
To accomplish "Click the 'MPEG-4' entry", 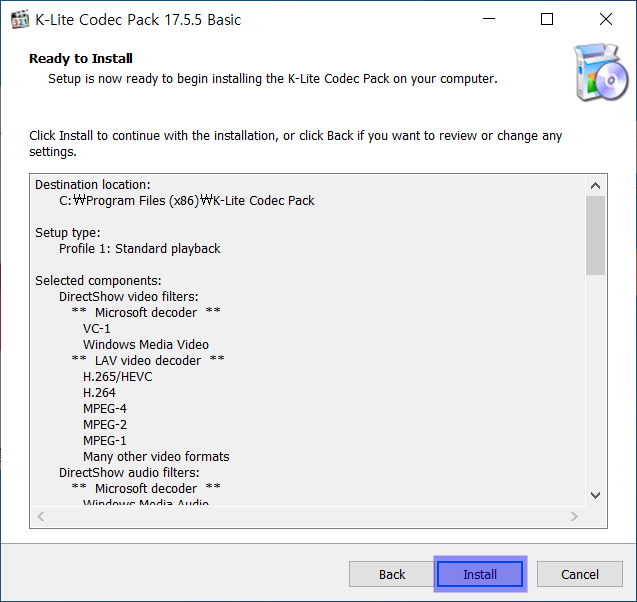I will point(105,409).
